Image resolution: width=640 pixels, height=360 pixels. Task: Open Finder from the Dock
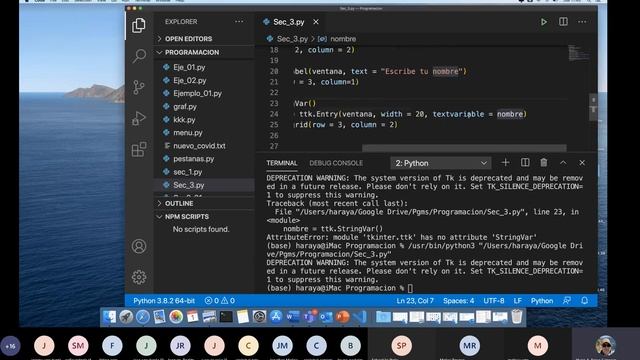tap(109, 317)
